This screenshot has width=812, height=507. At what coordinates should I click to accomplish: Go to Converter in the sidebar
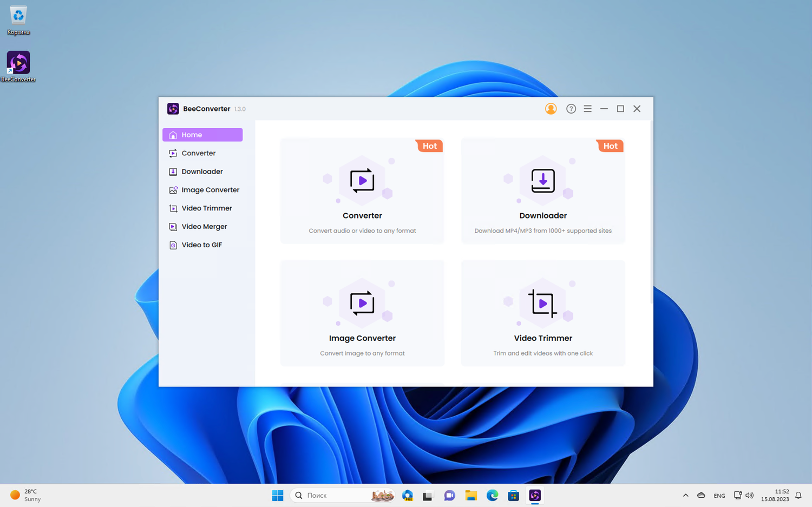(x=202, y=153)
